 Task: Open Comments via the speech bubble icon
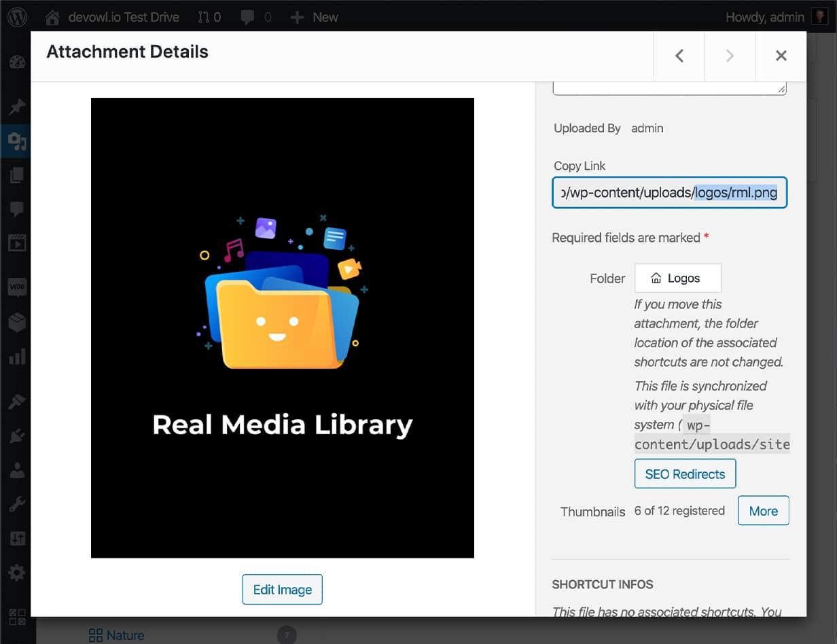[x=16, y=209]
